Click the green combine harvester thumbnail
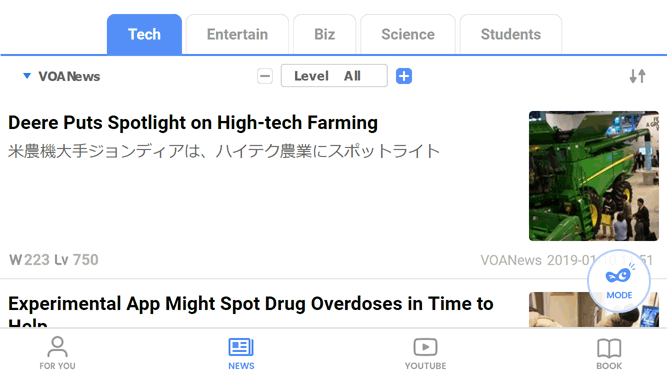 pyautogui.click(x=593, y=176)
